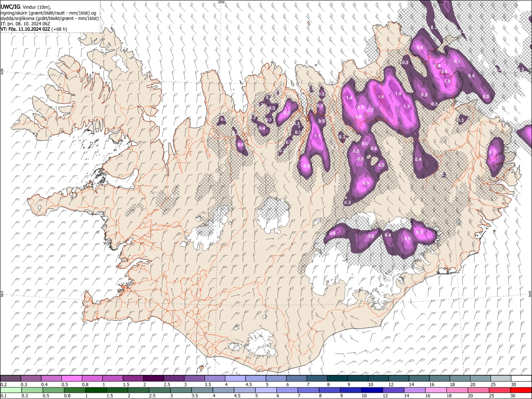Click the deep blue 10 swatch in the lower rain legend
The height and width of the screenshot is (399, 532).
point(372,390)
